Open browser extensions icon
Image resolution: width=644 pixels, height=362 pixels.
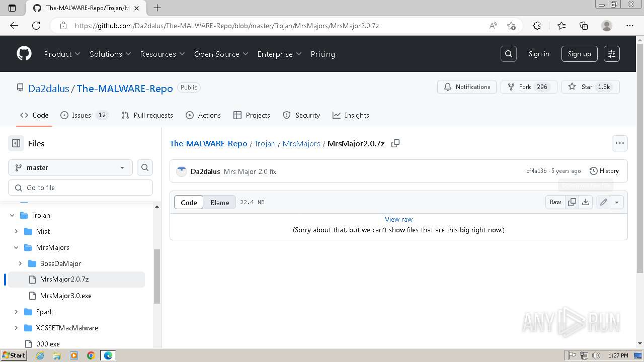(x=537, y=26)
